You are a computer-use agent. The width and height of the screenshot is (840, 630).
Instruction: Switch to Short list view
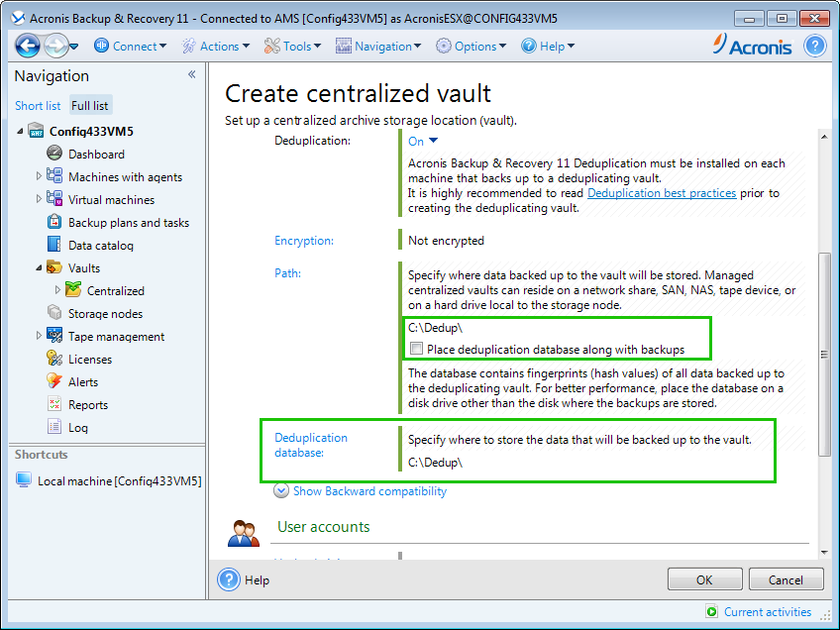[x=38, y=106]
